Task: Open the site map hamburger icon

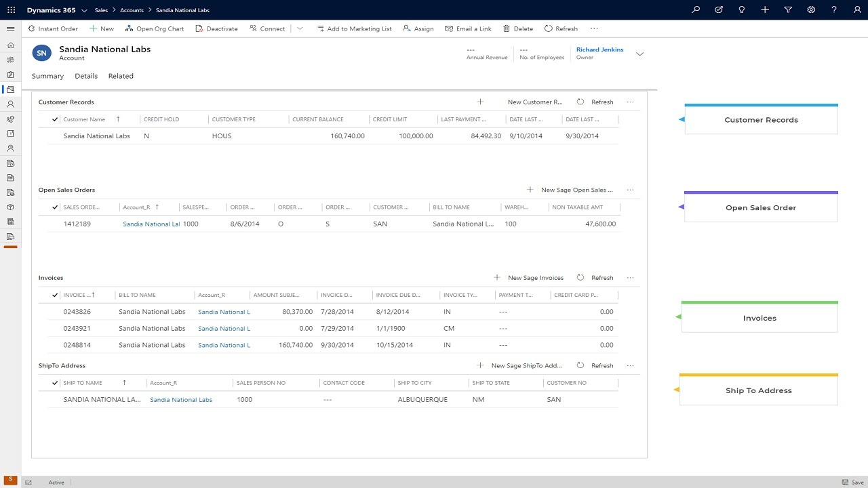Action: tap(11, 28)
